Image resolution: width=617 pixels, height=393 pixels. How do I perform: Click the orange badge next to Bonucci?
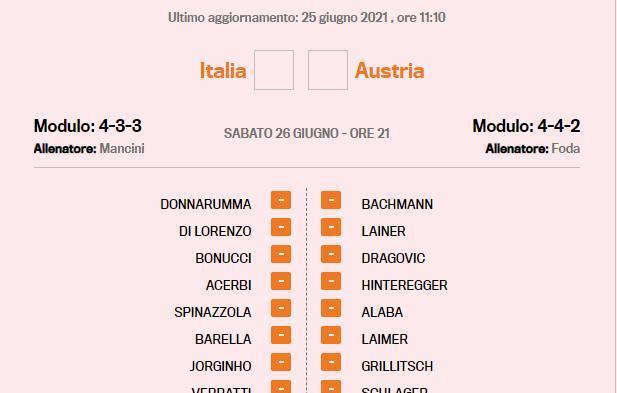pos(281,254)
